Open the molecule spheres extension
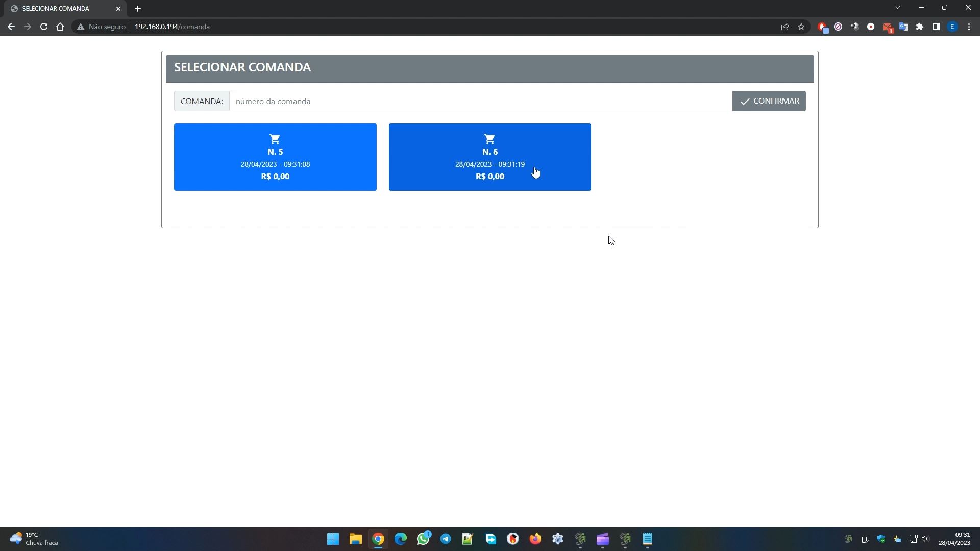The height and width of the screenshot is (551, 980). 854,27
